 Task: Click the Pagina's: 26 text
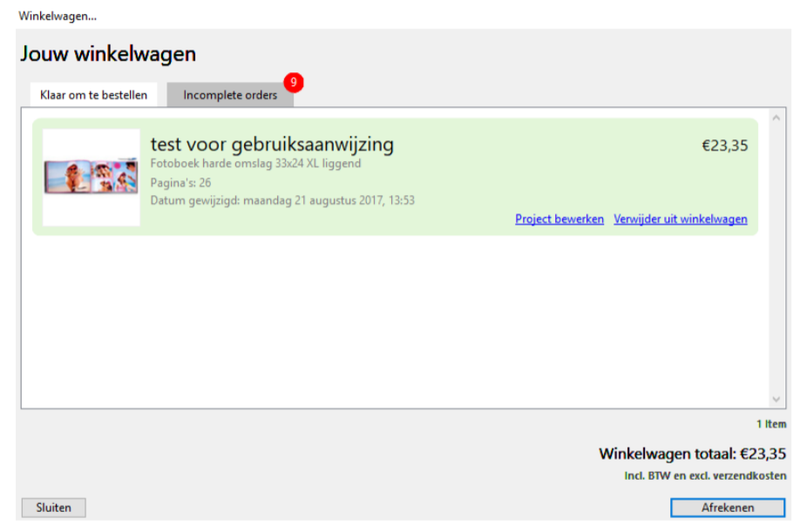click(180, 183)
